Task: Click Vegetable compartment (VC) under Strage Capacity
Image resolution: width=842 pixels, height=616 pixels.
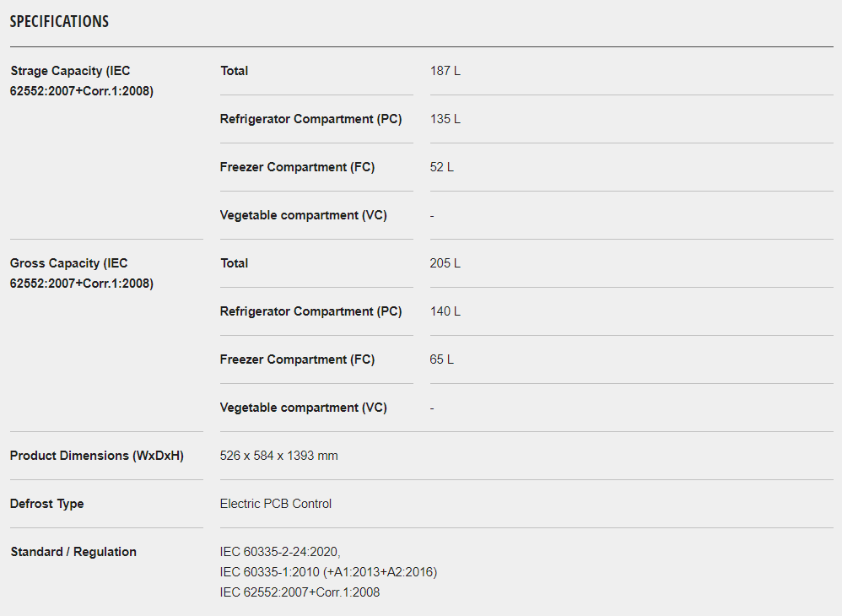Action: 303,215
